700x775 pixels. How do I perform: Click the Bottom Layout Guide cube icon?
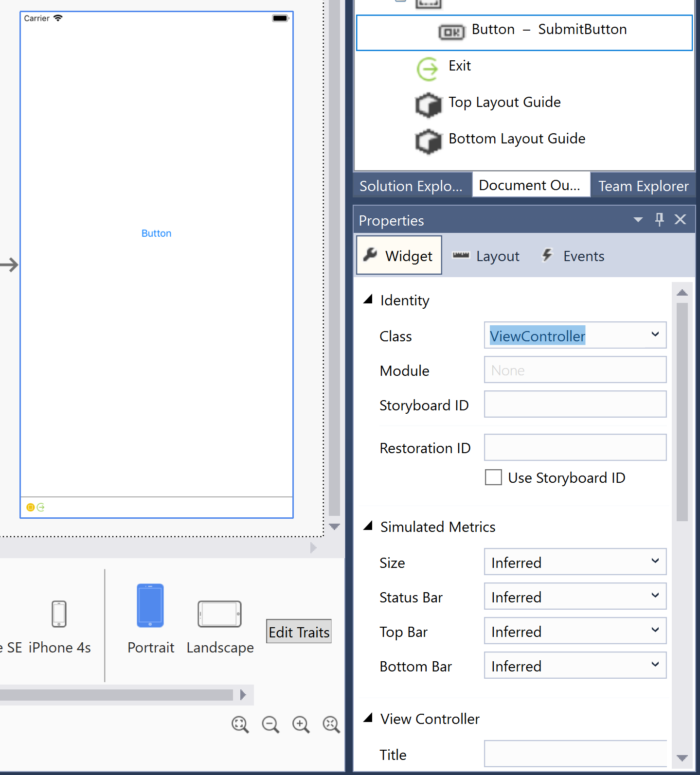point(429,141)
